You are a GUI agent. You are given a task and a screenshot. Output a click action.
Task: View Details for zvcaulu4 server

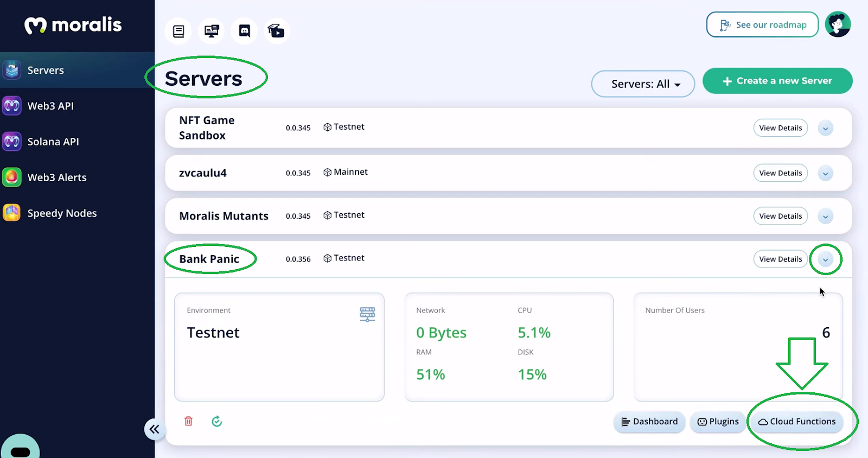(x=781, y=173)
